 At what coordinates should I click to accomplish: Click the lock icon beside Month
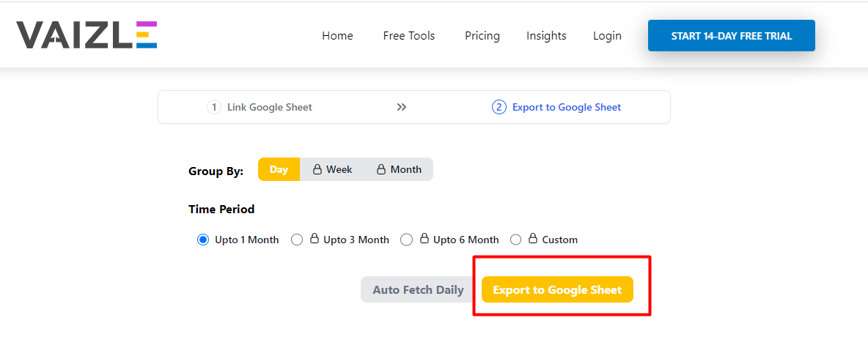(x=381, y=169)
